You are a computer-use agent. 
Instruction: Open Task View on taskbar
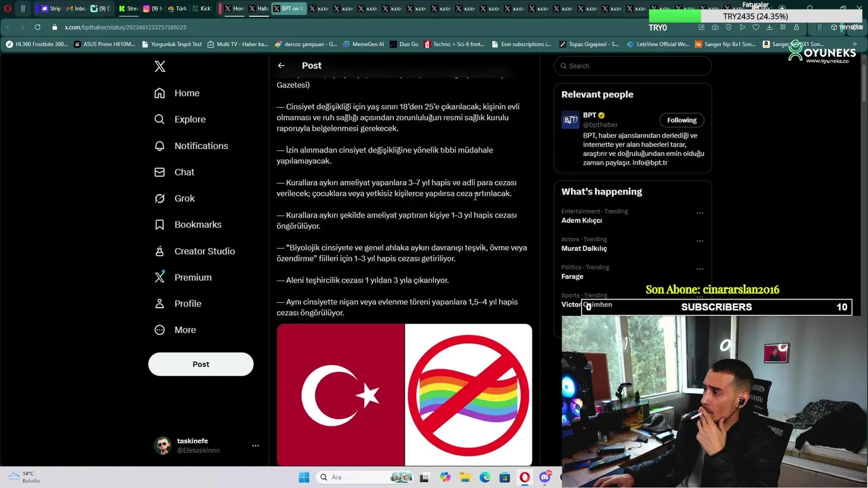425,477
